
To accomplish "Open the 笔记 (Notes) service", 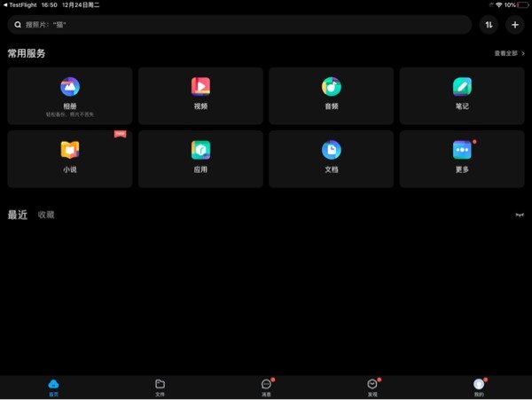I will (x=462, y=96).
